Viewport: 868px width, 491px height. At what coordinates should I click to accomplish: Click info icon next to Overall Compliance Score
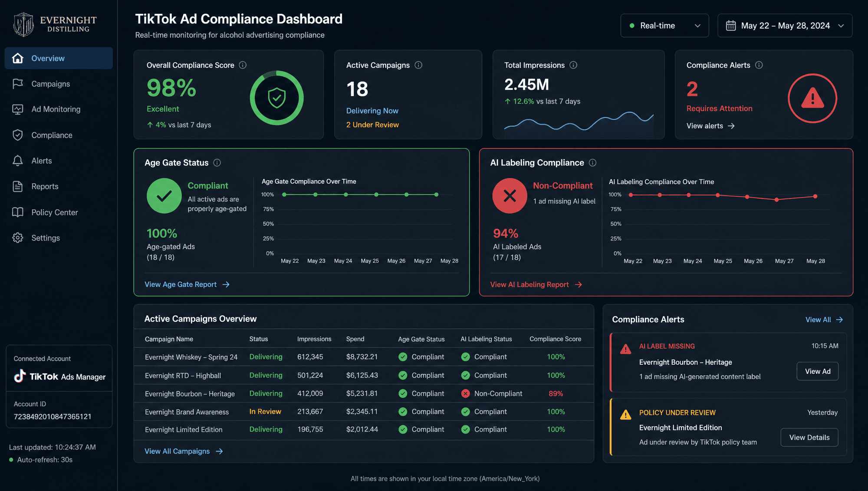click(243, 65)
